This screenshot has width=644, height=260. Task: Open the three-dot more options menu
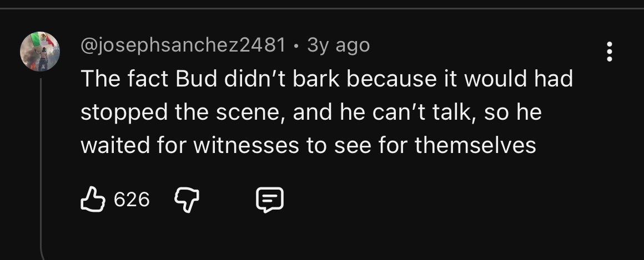[610, 52]
